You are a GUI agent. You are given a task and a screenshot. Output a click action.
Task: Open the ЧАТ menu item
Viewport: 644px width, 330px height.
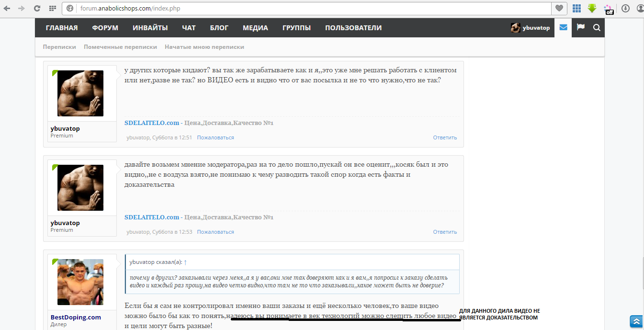click(189, 28)
